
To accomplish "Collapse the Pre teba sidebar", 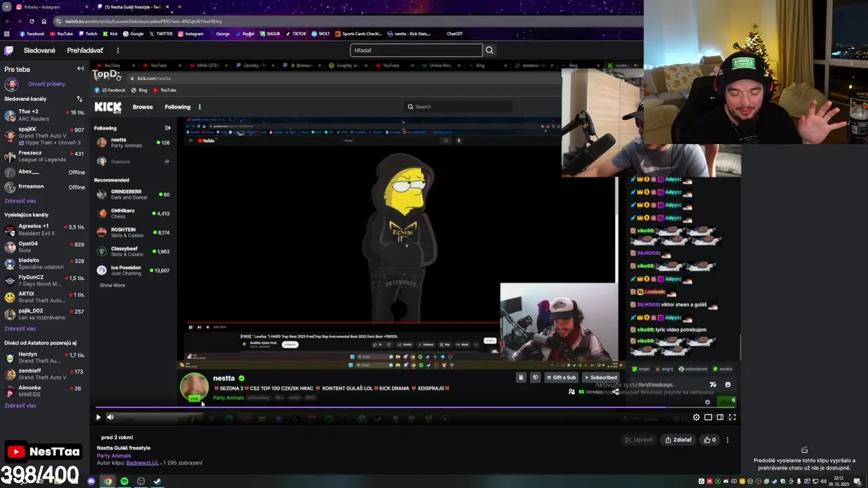I will [80, 68].
